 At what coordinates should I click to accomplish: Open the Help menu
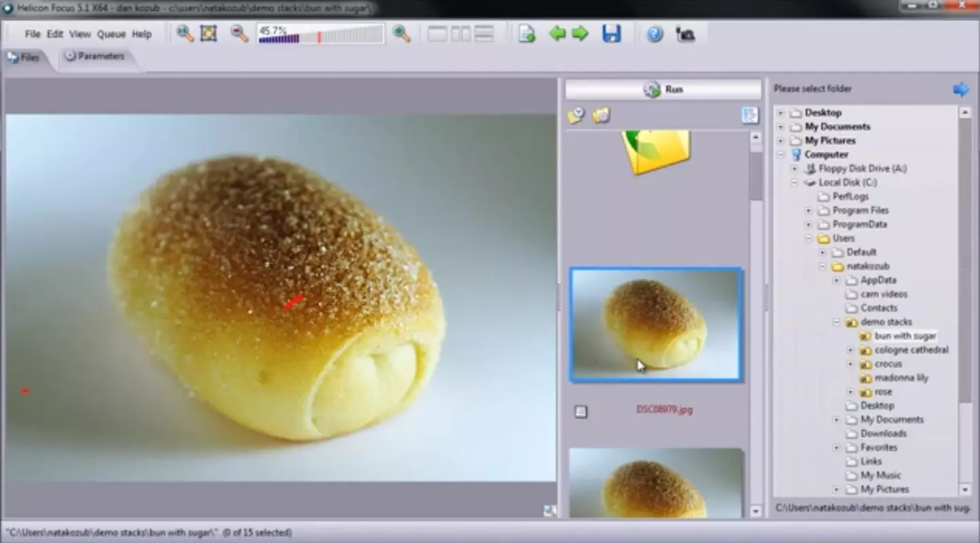click(141, 34)
